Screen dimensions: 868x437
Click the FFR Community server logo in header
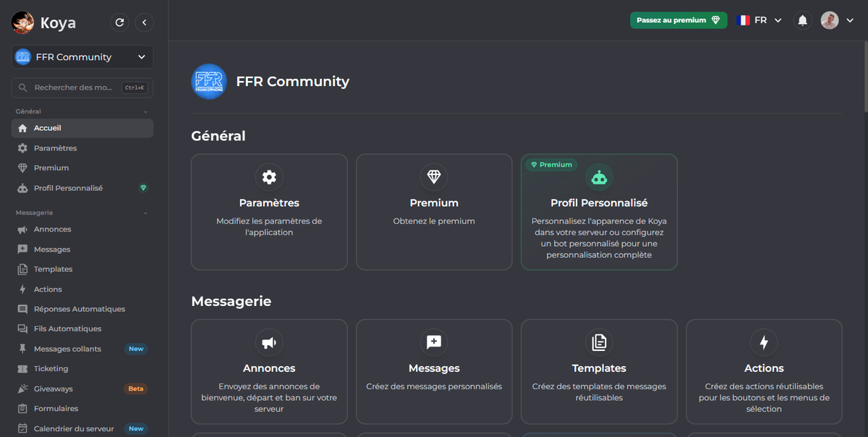209,82
